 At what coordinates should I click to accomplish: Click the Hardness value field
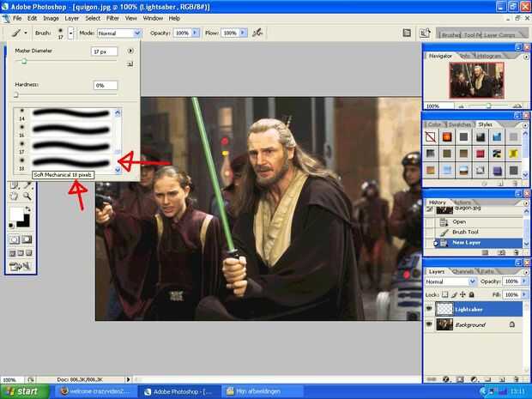coord(106,86)
